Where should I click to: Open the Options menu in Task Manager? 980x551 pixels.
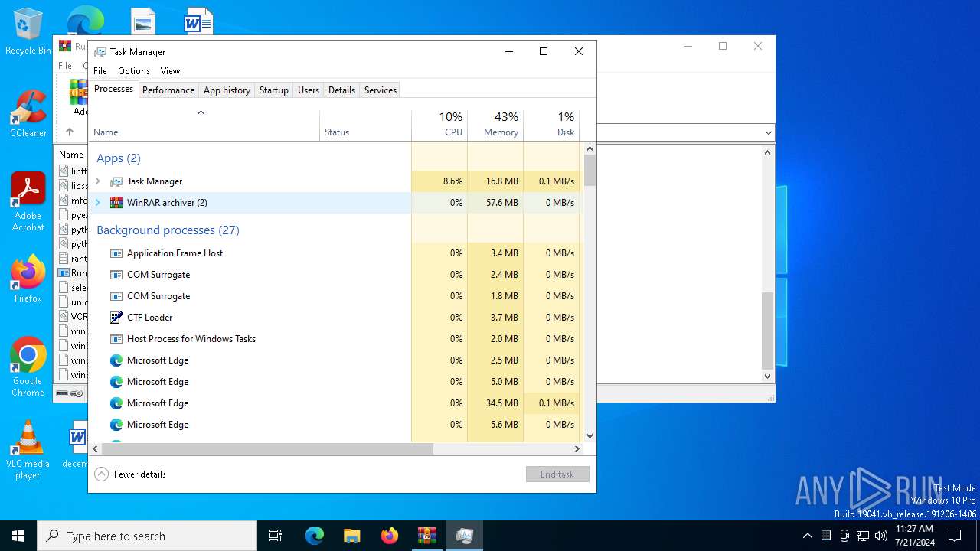(134, 71)
